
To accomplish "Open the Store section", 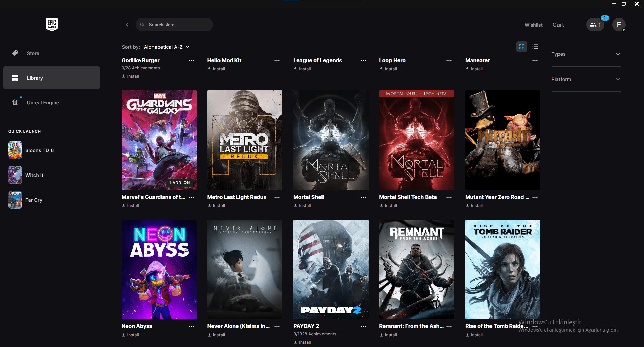I will (x=52, y=53).
